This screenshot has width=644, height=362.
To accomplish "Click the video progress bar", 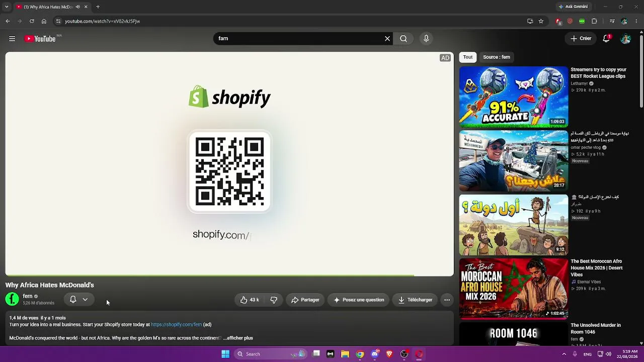I will [x=229, y=276].
